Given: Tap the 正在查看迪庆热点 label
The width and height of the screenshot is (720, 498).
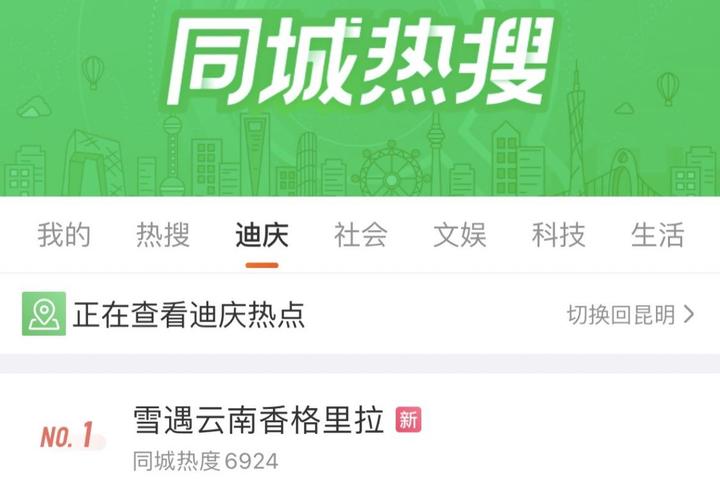Looking at the screenshot, I should [188, 315].
